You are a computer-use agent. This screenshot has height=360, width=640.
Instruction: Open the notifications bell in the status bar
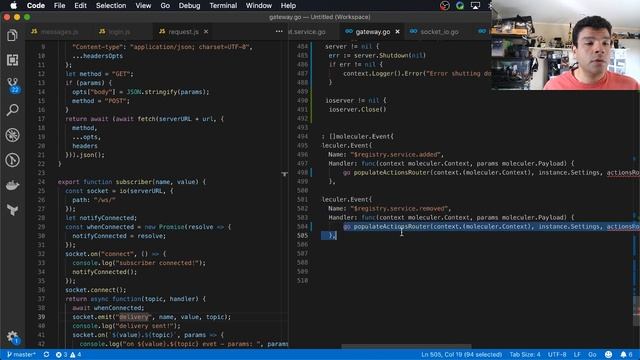[626, 354]
